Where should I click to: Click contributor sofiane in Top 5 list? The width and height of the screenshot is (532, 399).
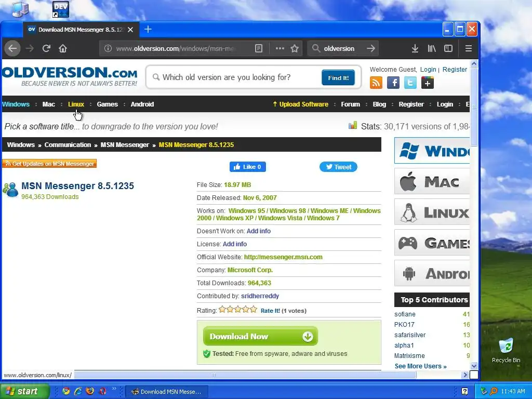point(405,314)
